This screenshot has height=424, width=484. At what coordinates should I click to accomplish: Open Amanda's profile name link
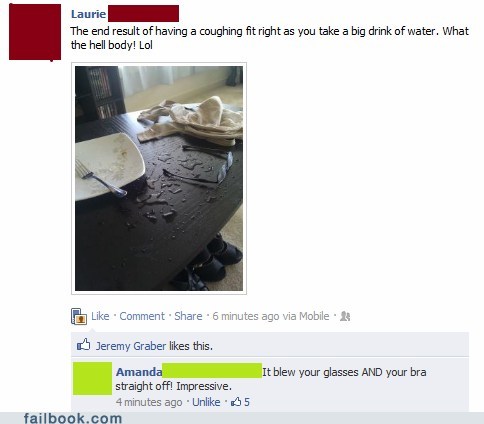(139, 372)
